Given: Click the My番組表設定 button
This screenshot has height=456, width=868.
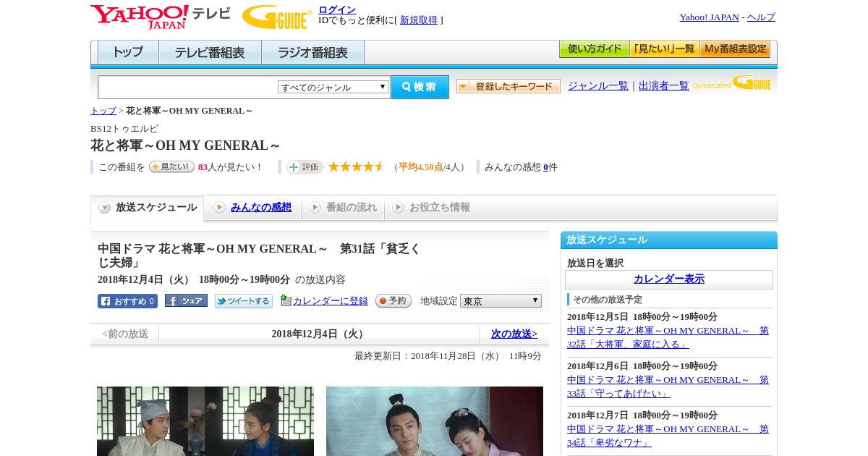Looking at the screenshot, I should (x=735, y=49).
